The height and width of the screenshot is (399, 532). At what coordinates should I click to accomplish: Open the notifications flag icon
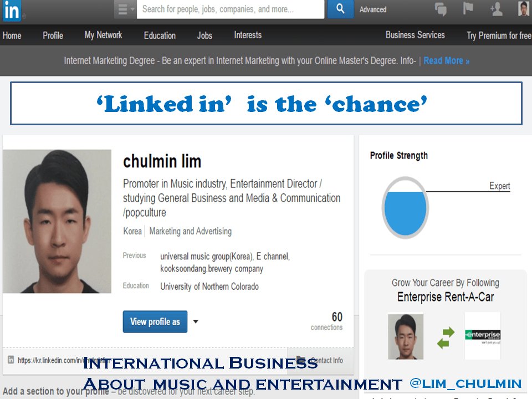click(x=468, y=8)
